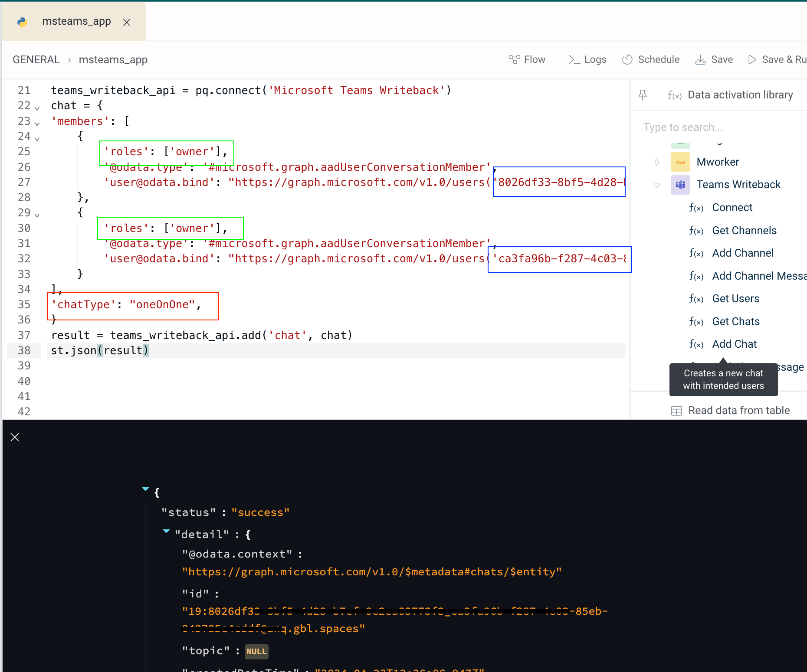Click the table icon beside Read data

click(676, 411)
